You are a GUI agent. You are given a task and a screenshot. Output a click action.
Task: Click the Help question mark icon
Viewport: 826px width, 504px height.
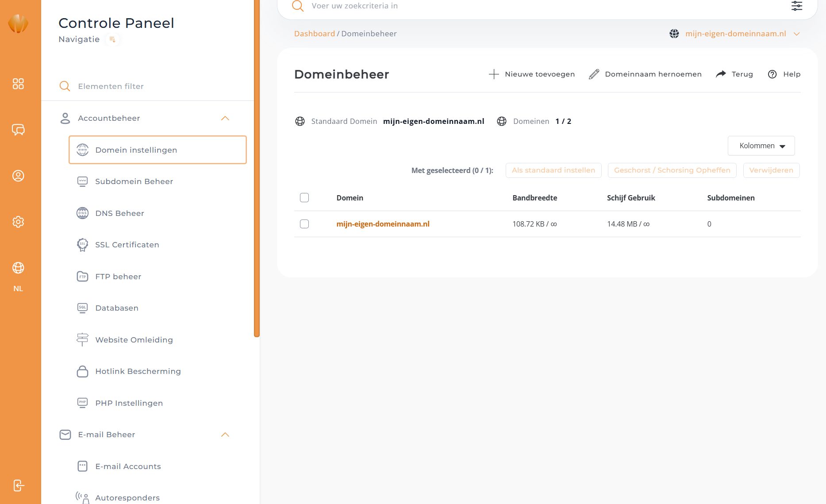[772, 74]
